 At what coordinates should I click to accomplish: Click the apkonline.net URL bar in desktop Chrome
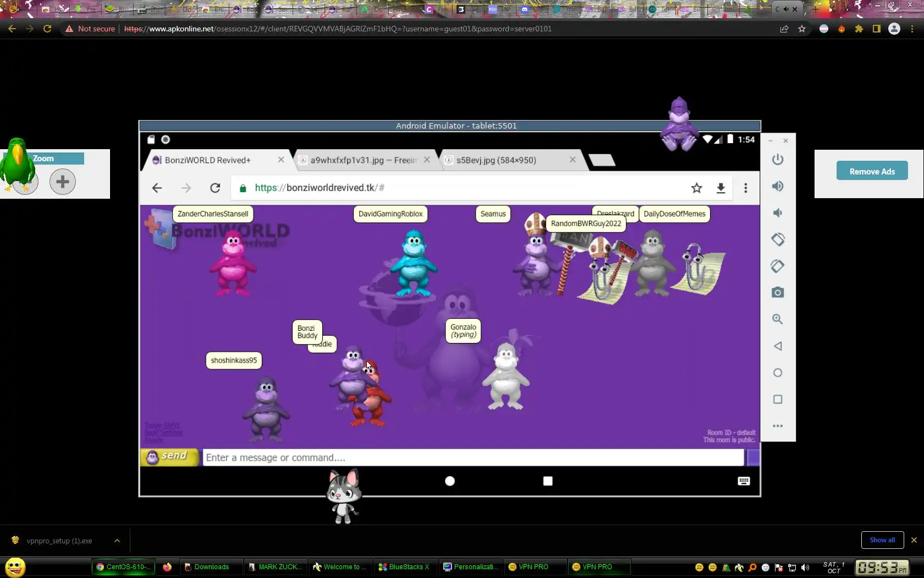coord(418,29)
